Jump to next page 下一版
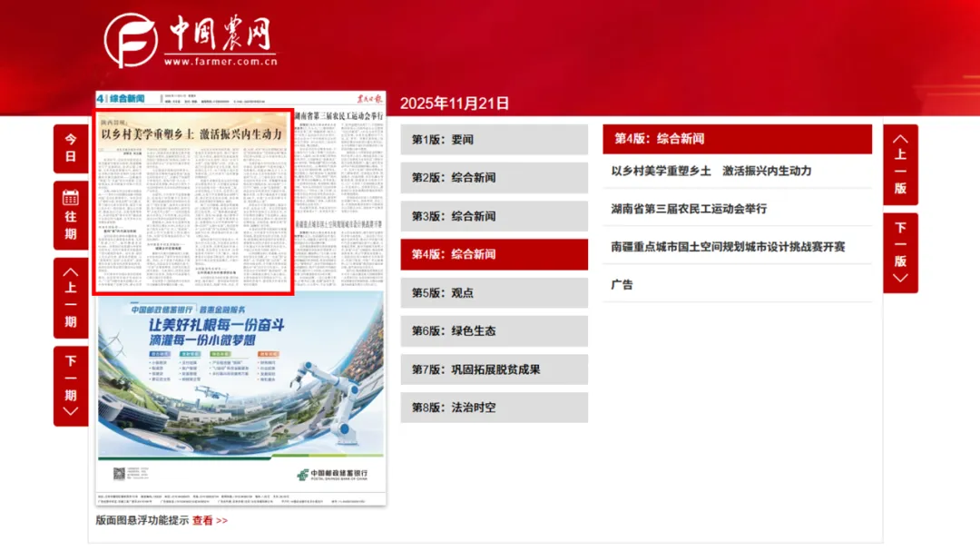This screenshot has width=980, height=551. [900, 252]
